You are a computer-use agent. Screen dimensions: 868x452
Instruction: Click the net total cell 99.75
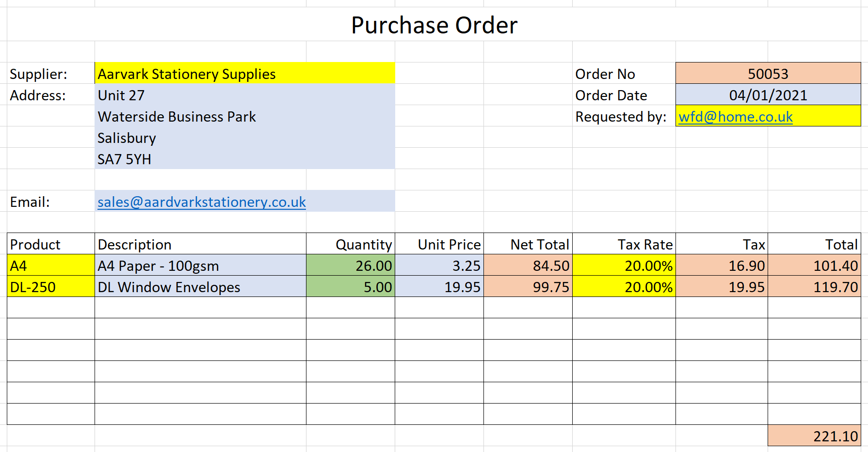tap(528, 287)
